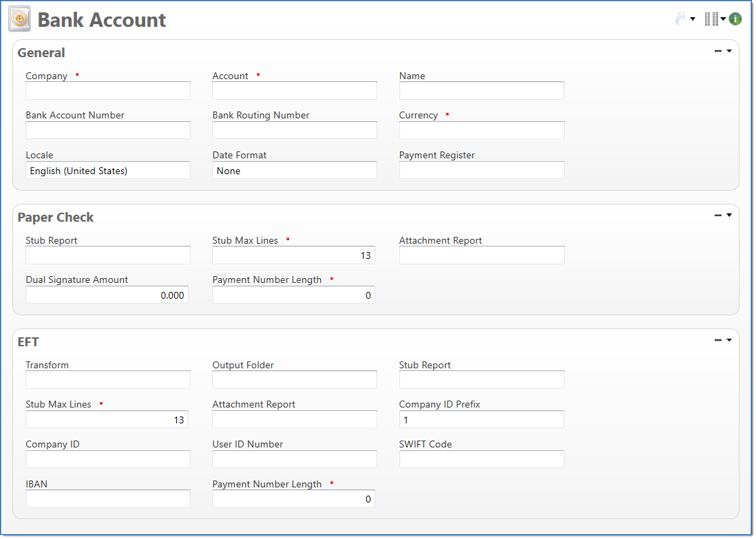Image resolution: width=756 pixels, height=539 pixels.
Task: Minimize the EFT section panel
Action: tap(718, 340)
